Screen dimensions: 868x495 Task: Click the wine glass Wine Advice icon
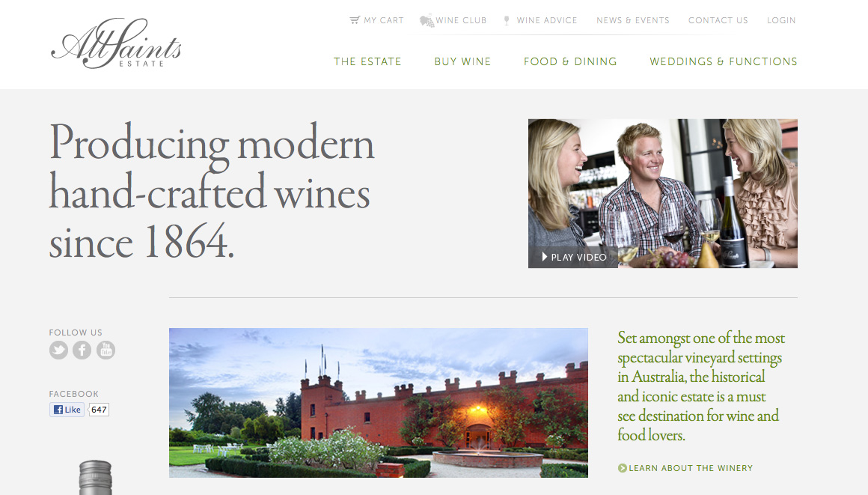(x=507, y=20)
